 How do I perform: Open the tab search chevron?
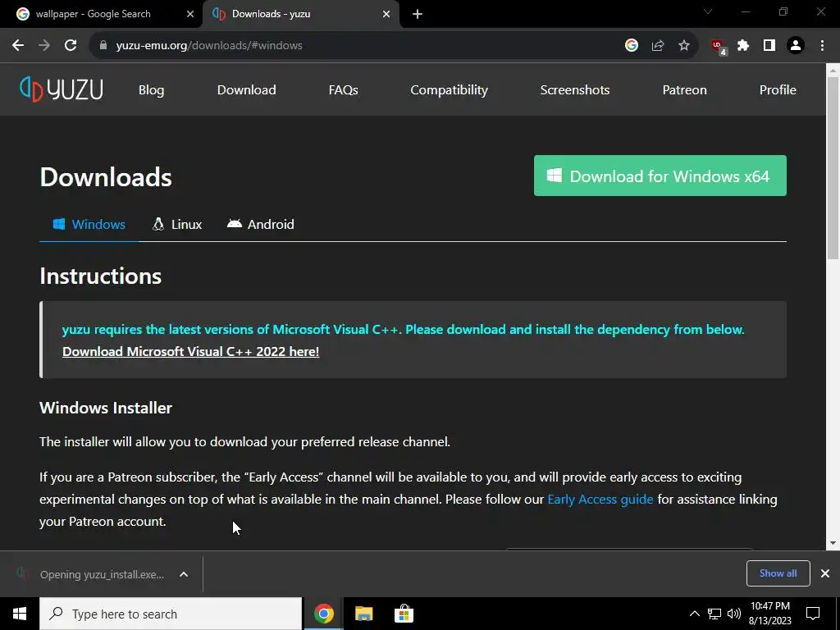pos(708,11)
